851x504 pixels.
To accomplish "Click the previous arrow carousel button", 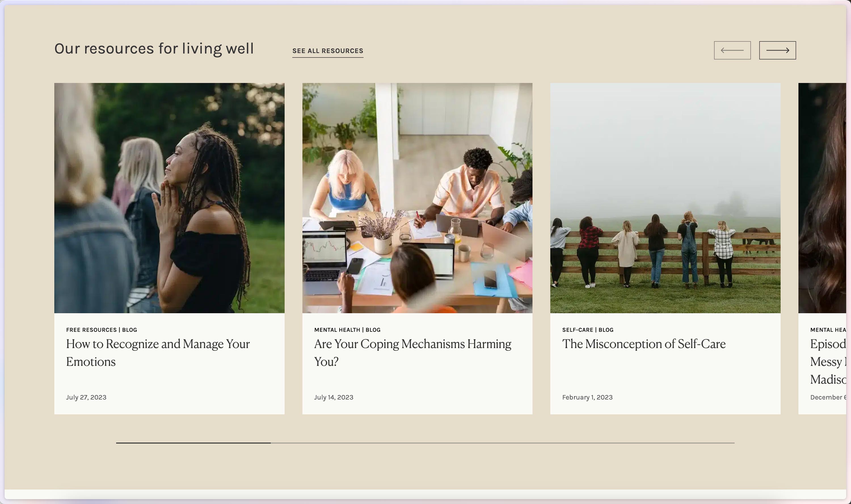I will pyautogui.click(x=732, y=50).
